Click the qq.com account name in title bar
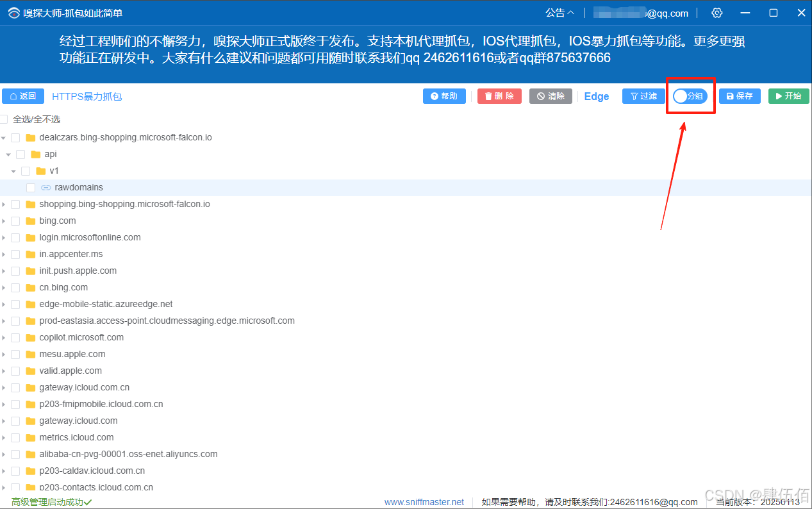Screen dimensions: 812x509 click(641, 13)
